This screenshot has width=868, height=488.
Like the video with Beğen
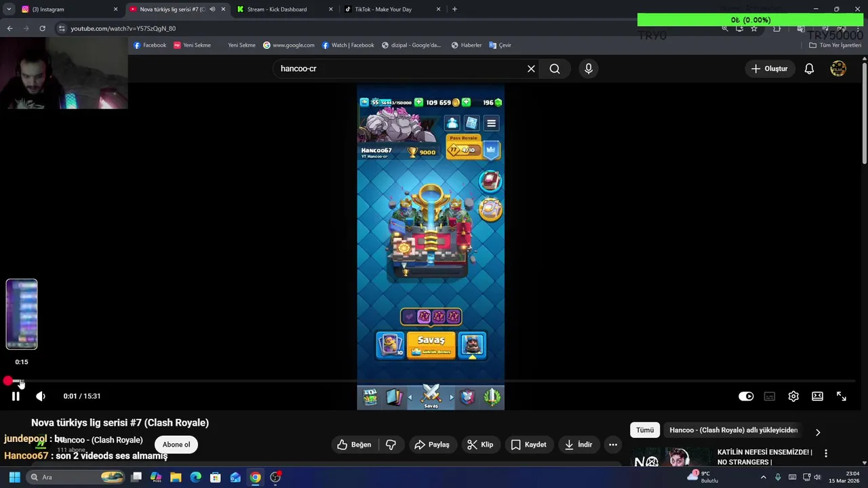pos(354,445)
